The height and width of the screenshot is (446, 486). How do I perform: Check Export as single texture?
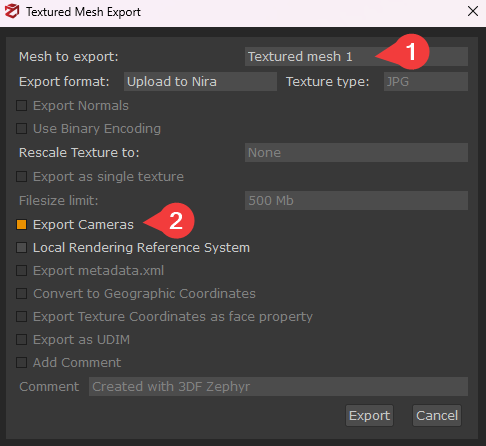point(22,177)
